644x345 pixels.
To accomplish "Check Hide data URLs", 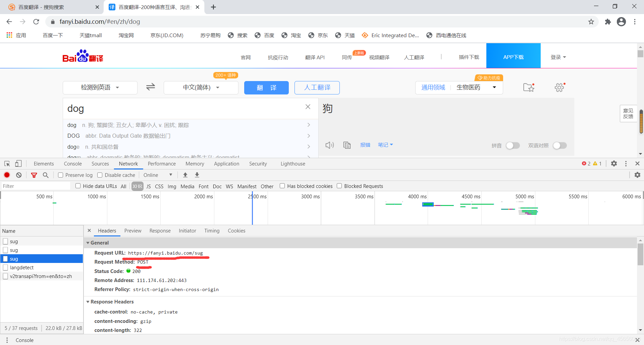I will [x=78, y=186].
